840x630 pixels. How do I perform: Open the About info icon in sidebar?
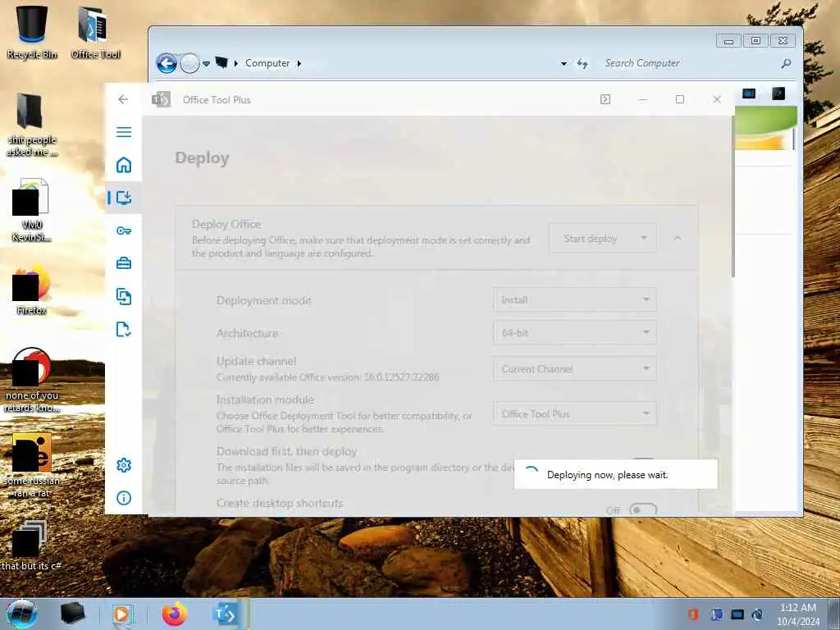point(124,498)
